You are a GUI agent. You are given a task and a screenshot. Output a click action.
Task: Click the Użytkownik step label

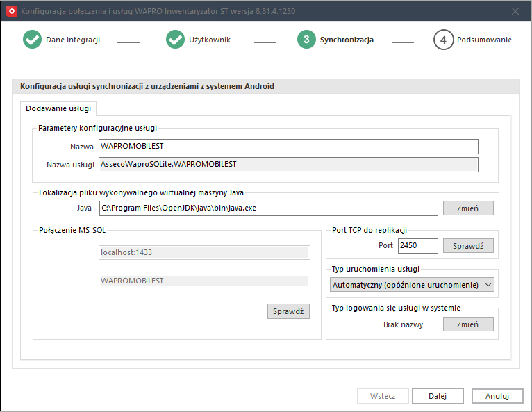coord(210,40)
